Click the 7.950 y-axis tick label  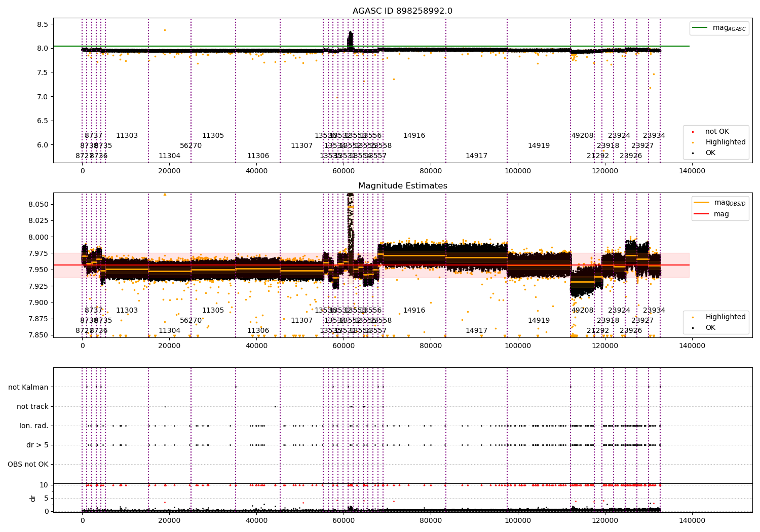click(x=39, y=270)
